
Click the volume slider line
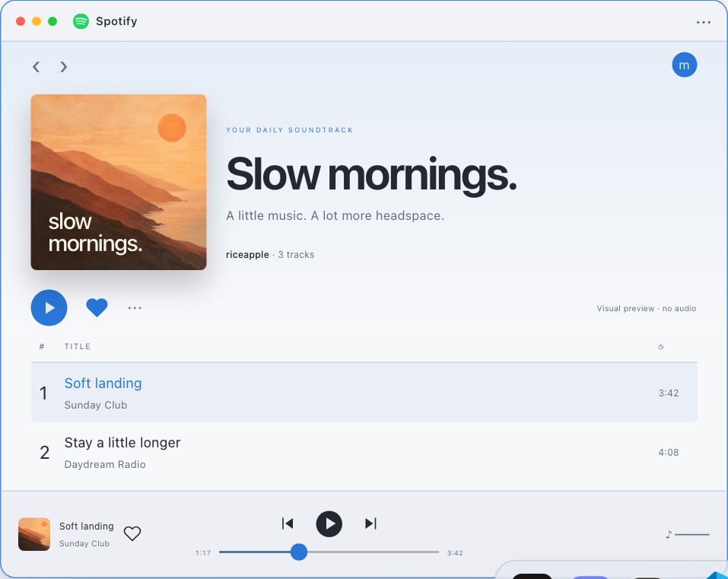point(692,535)
